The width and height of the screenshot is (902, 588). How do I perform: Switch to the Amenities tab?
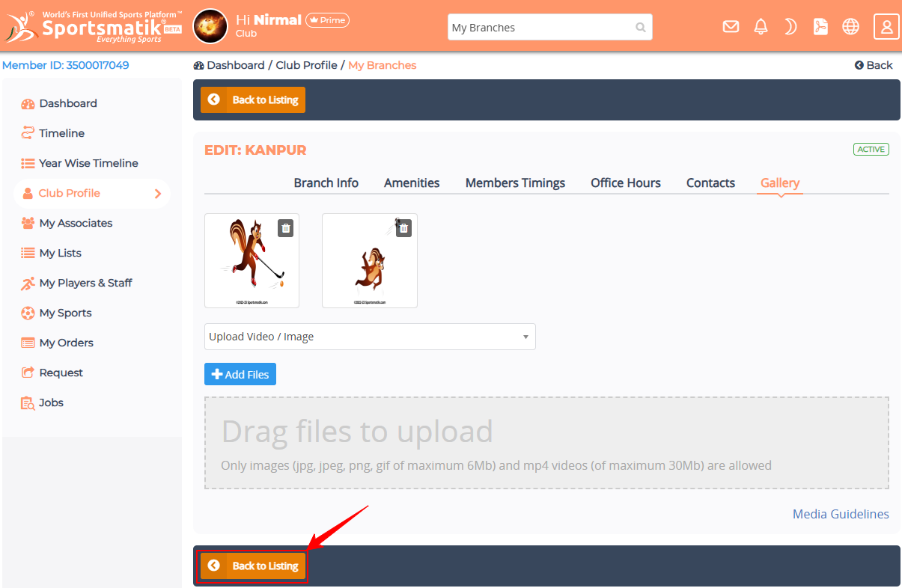pos(412,183)
